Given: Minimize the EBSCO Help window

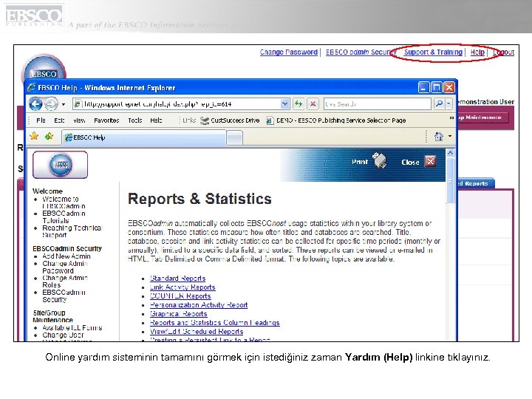Looking at the screenshot, I should pos(423,87).
